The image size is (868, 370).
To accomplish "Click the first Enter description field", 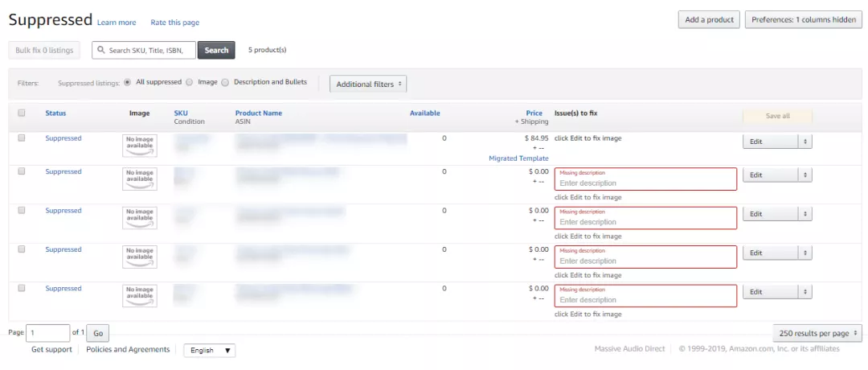I will click(645, 179).
